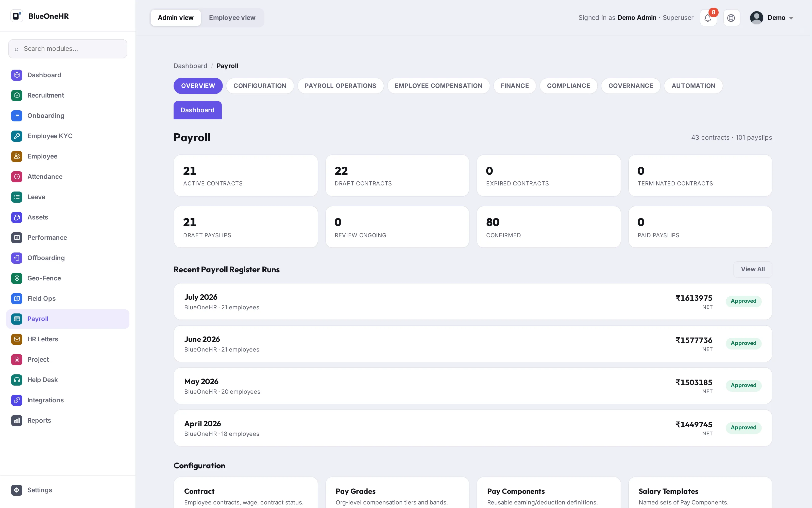Viewport: 812px width, 508px height.
Task: Open the Recruitment sidebar icon
Action: [17, 96]
